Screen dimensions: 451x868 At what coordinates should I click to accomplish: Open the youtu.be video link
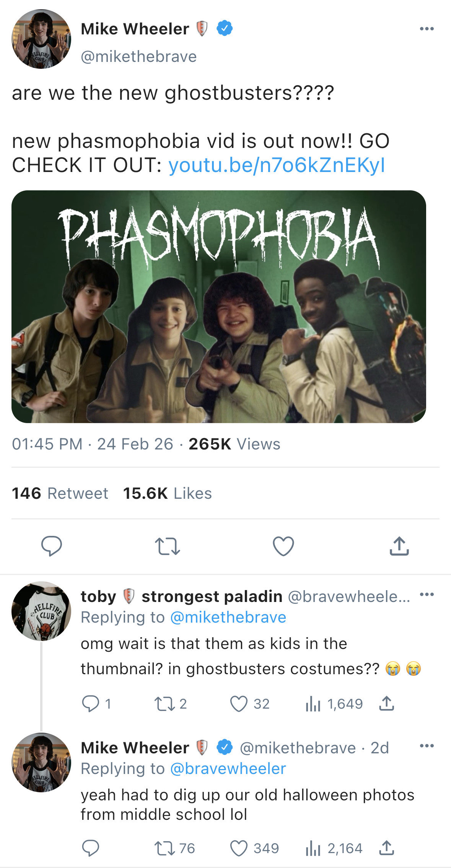277,165
